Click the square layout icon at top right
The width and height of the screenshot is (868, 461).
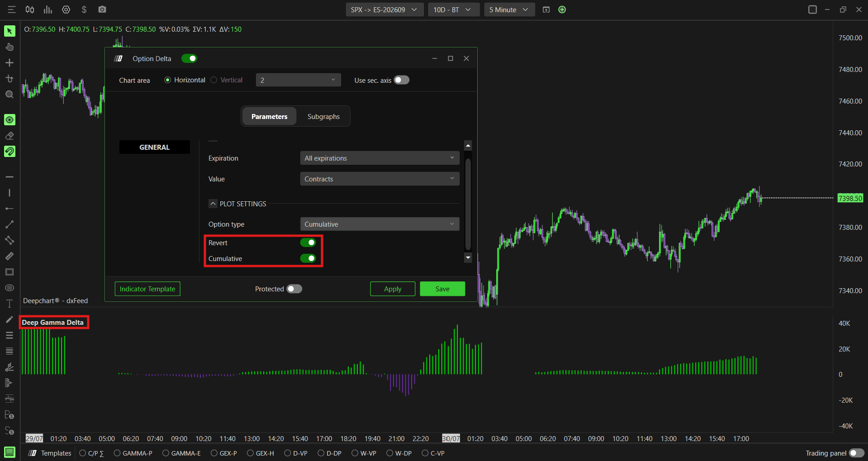812,10
